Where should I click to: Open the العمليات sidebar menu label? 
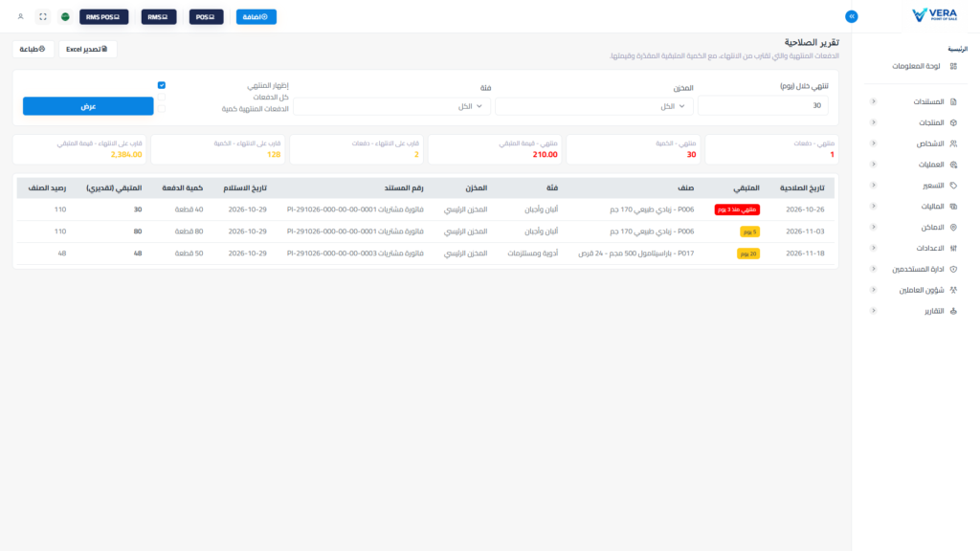pyautogui.click(x=931, y=165)
